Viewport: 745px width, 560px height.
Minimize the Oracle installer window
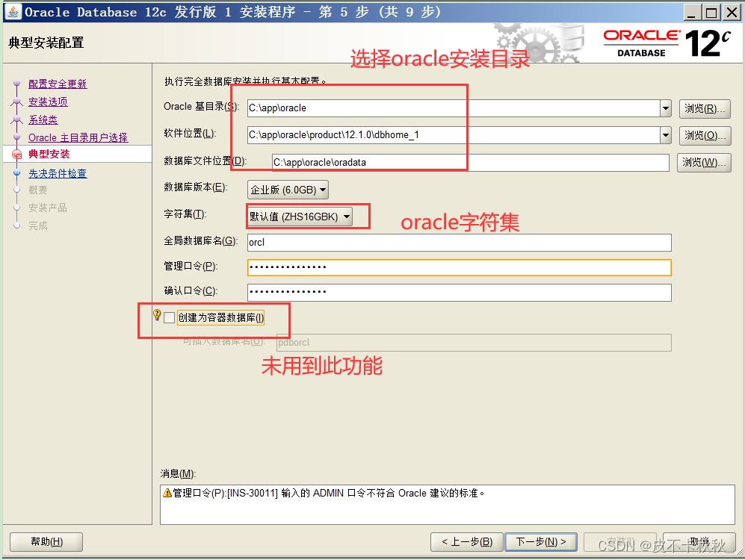click(x=691, y=13)
